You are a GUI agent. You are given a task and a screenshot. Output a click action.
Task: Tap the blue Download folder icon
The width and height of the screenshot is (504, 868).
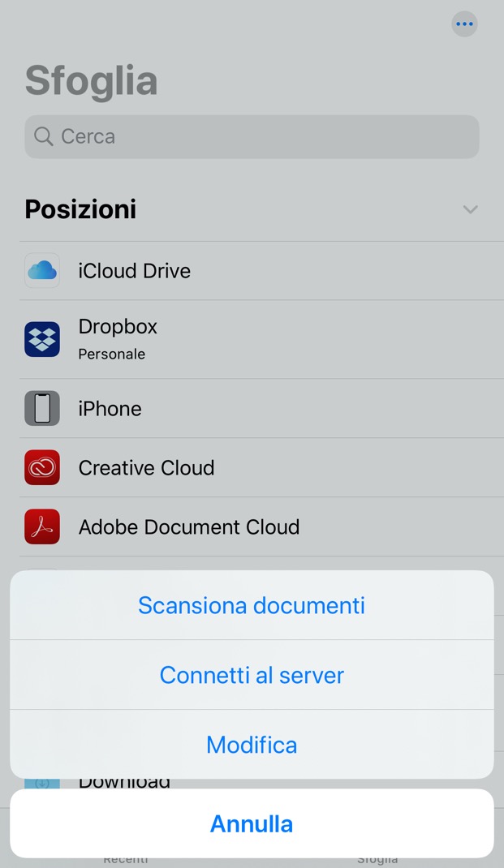point(42,783)
